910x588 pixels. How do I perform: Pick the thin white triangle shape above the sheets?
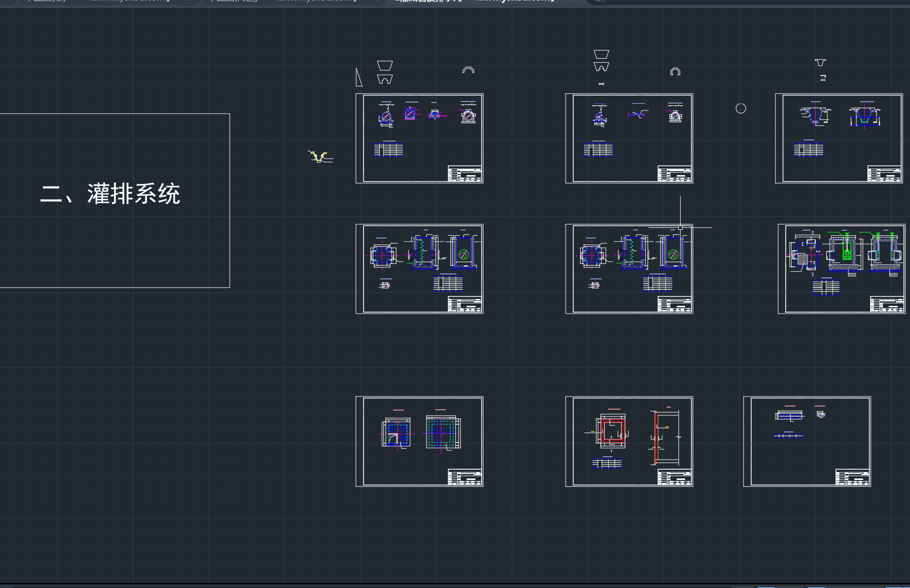coord(359,77)
